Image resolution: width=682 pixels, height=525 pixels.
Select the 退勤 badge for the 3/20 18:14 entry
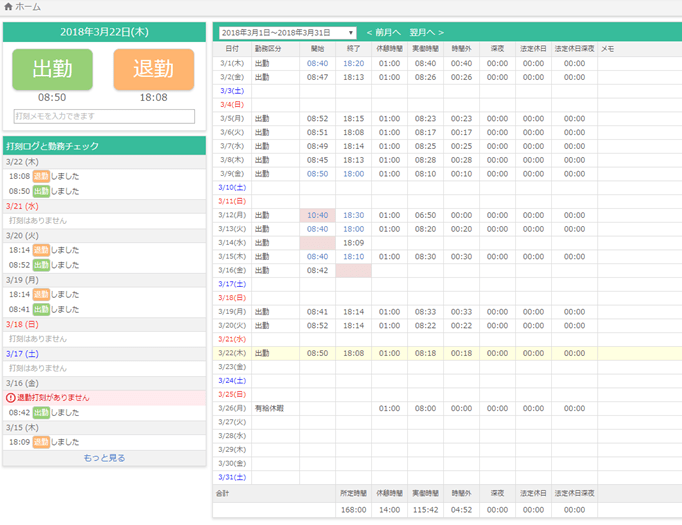(x=41, y=250)
